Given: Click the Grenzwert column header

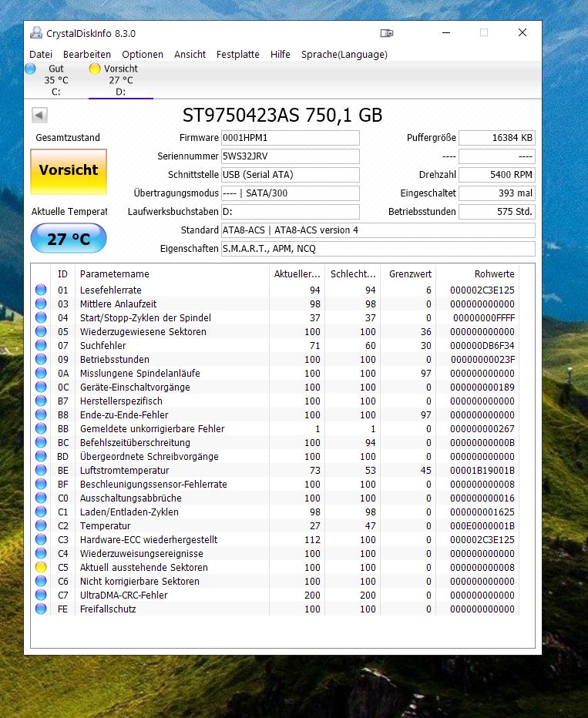Looking at the screenshot, I should coord(408,273).
